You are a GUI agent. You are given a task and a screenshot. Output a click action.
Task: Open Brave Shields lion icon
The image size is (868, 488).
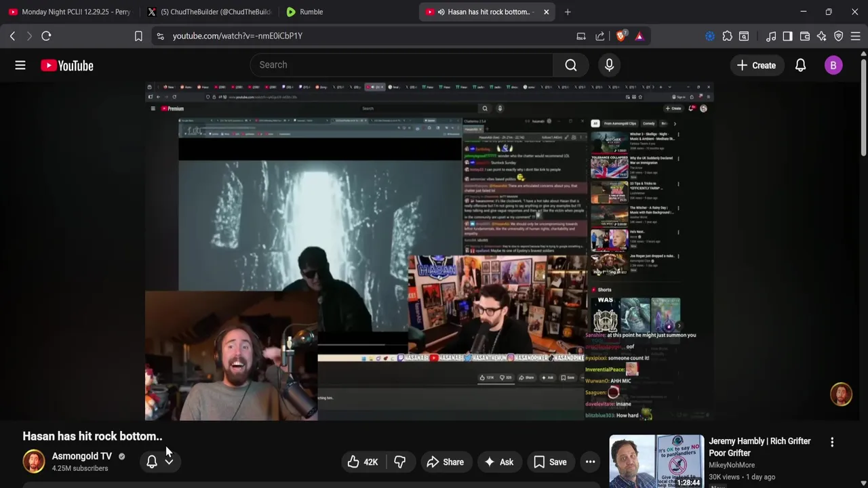[x=620, y=36]
